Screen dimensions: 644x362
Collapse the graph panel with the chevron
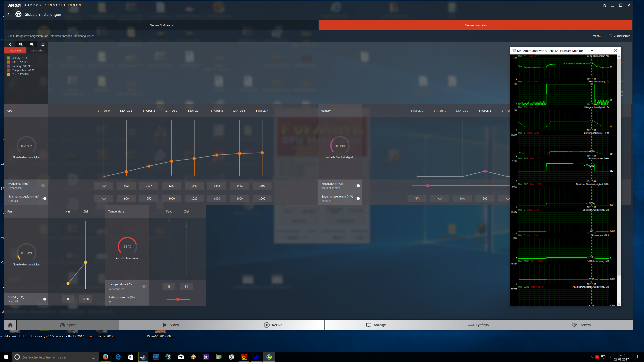coord(10,44)
